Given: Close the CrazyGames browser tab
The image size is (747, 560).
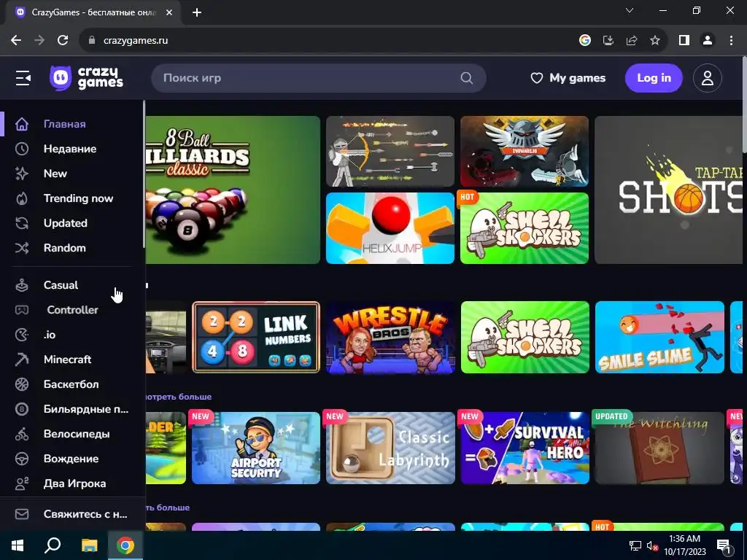Looking at the screenshot, I should pyautogui.click(x=169, y=12).
